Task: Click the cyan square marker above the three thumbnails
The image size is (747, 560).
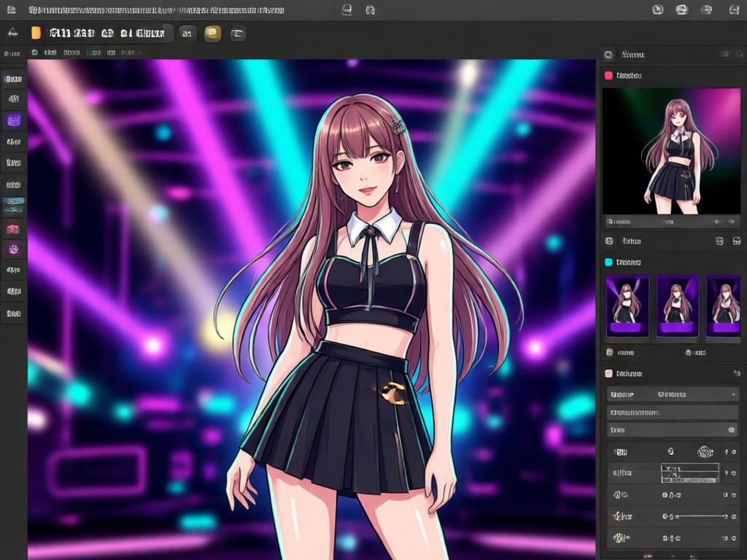Action: tap(608, 262)
